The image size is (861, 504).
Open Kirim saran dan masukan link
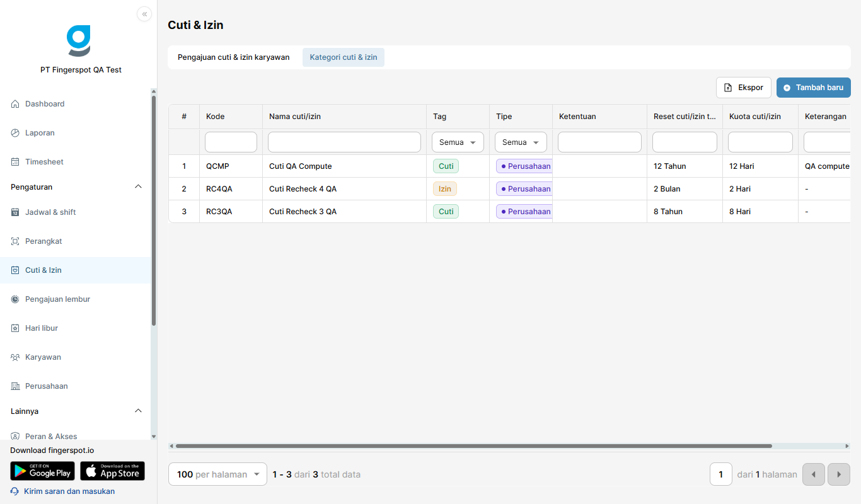[x=69, y=491]
